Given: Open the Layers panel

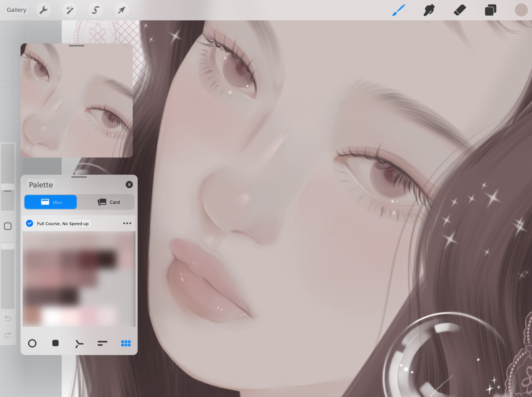Looking at the screenshot, I should point(490,10).
